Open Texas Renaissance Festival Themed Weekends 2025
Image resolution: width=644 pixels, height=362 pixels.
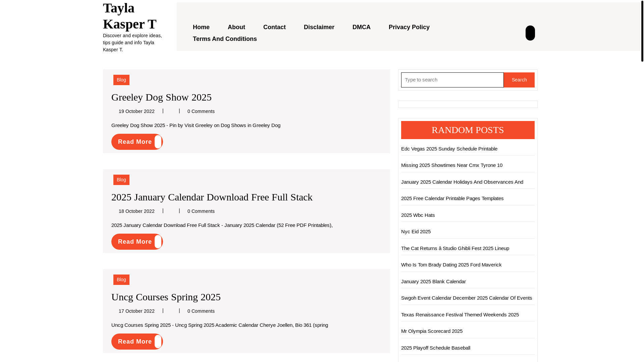(460, 315)
